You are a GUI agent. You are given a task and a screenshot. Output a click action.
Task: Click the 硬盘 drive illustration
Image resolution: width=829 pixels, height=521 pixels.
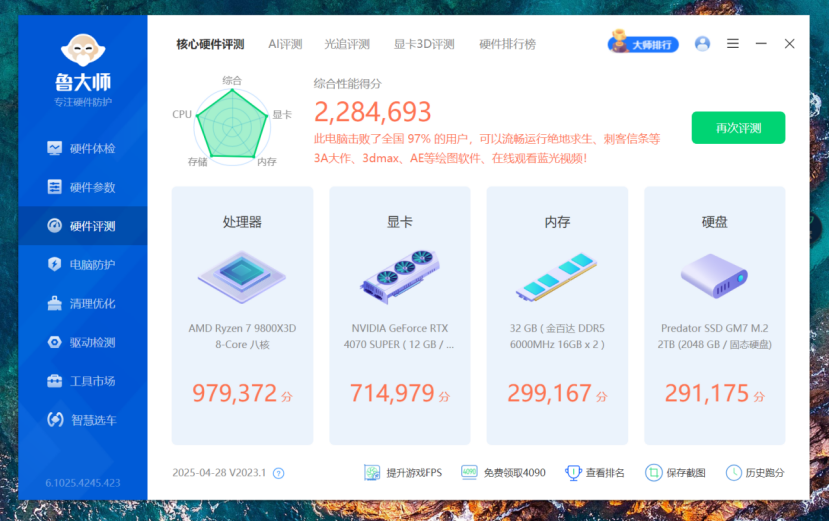tap(714, 276)
